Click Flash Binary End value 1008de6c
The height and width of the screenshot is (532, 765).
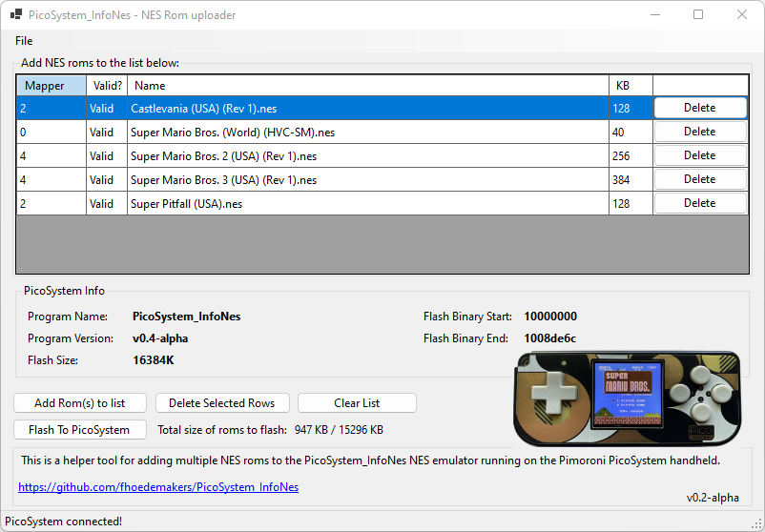(x=550, y=338)
